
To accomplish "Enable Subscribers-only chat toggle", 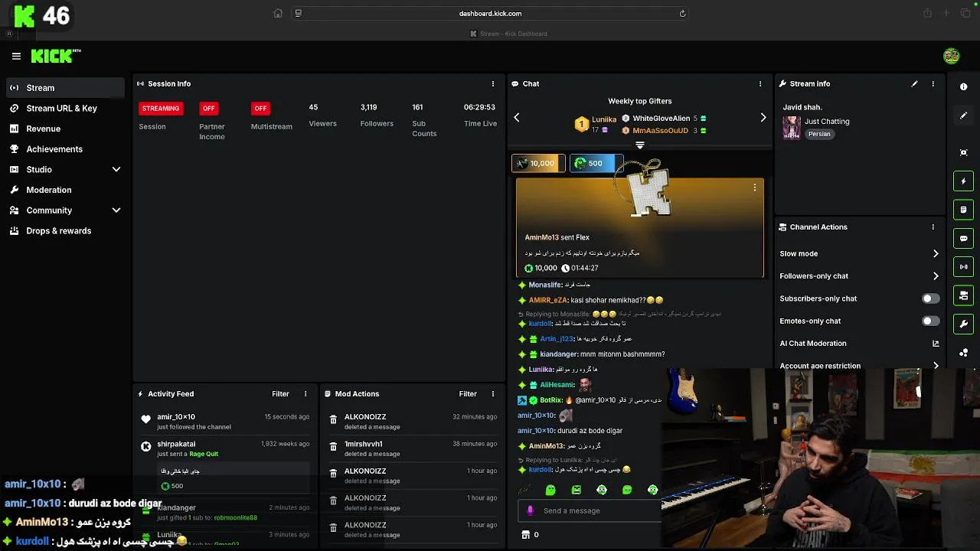I will click(930, 298).
